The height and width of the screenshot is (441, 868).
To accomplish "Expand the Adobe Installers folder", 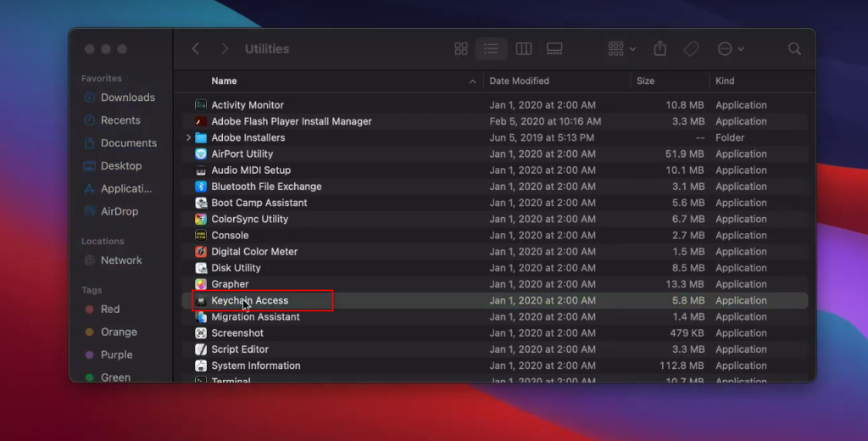I will click(188, 137).
